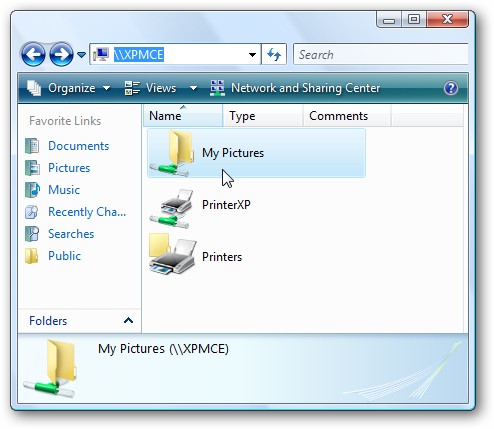Viewport: 494px width, 429px height.
Task: Select the My Pictures shared folder icon
Action: tap(172, 153)
